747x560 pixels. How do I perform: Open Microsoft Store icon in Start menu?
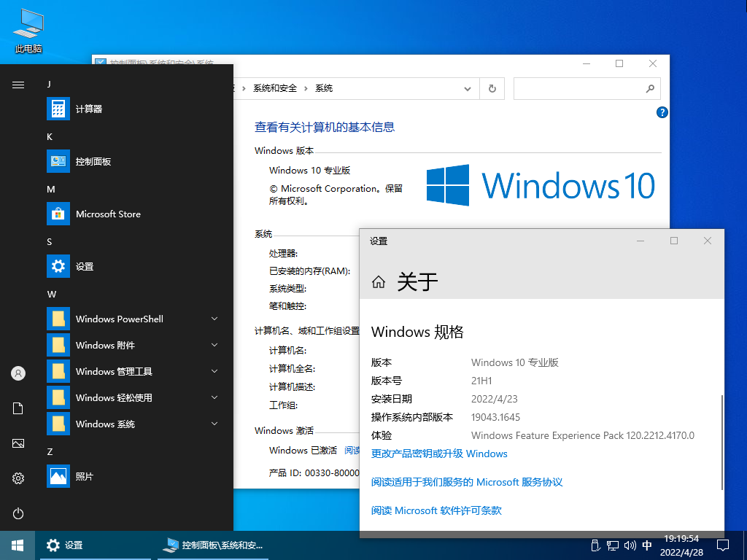(58, 214)
